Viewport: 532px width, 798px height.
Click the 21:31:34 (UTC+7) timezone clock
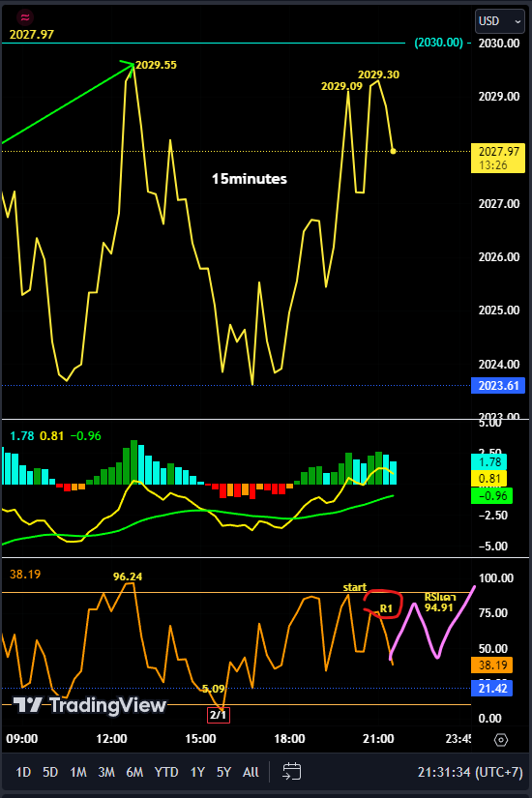click(470, 772)
